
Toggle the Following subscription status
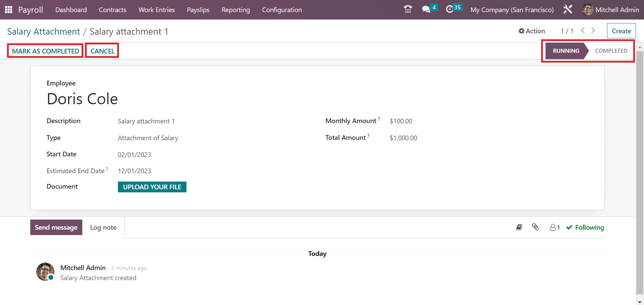585,227
